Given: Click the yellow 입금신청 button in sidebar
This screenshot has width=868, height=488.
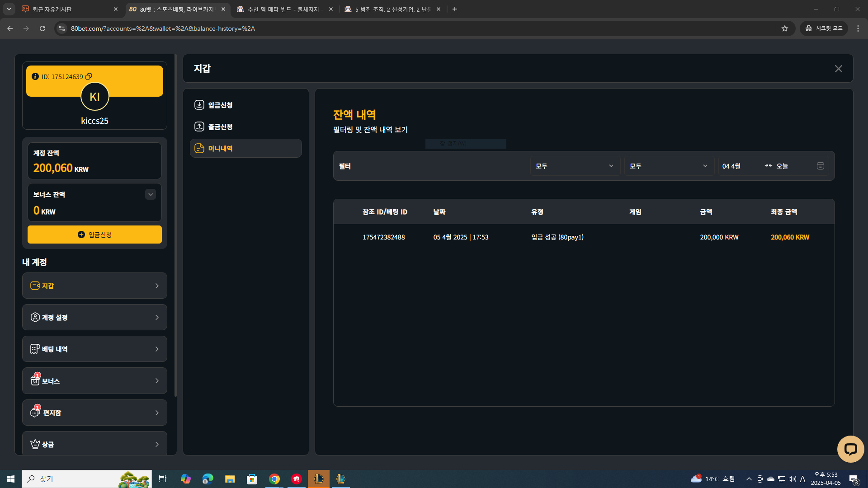Looking at the screenshot, I should pos(94,235).
